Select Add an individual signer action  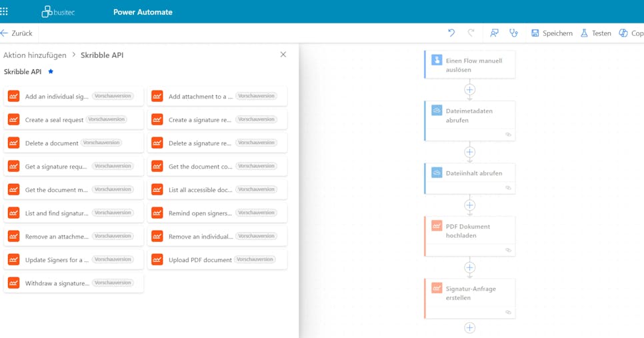point(74,97)
